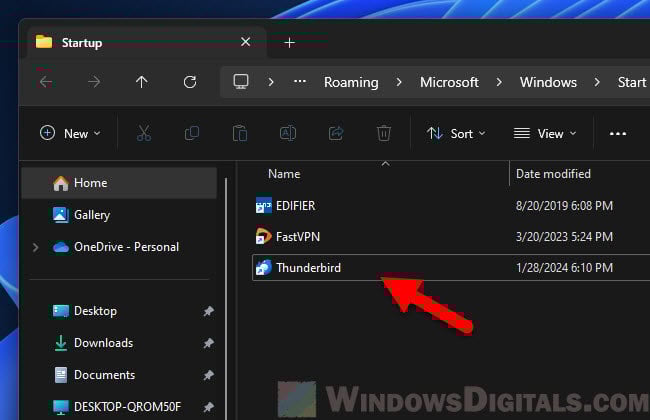Click the pin icon beside Documents
The height and width of the screenshot is (420, 650).
(x=208, y=375)
